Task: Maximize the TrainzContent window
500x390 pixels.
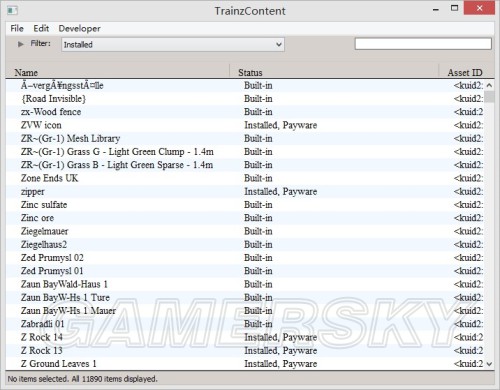Action: (x=454, y=8)
